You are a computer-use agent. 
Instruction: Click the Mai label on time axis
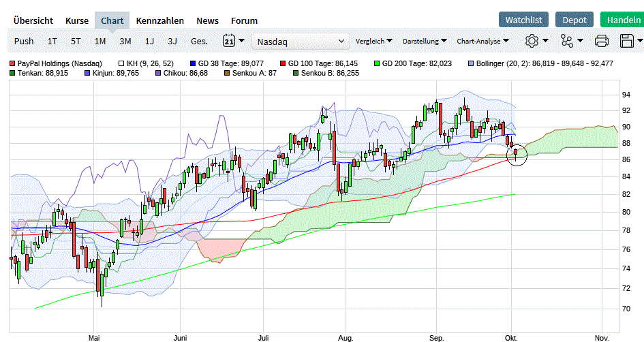pos(94,338)
